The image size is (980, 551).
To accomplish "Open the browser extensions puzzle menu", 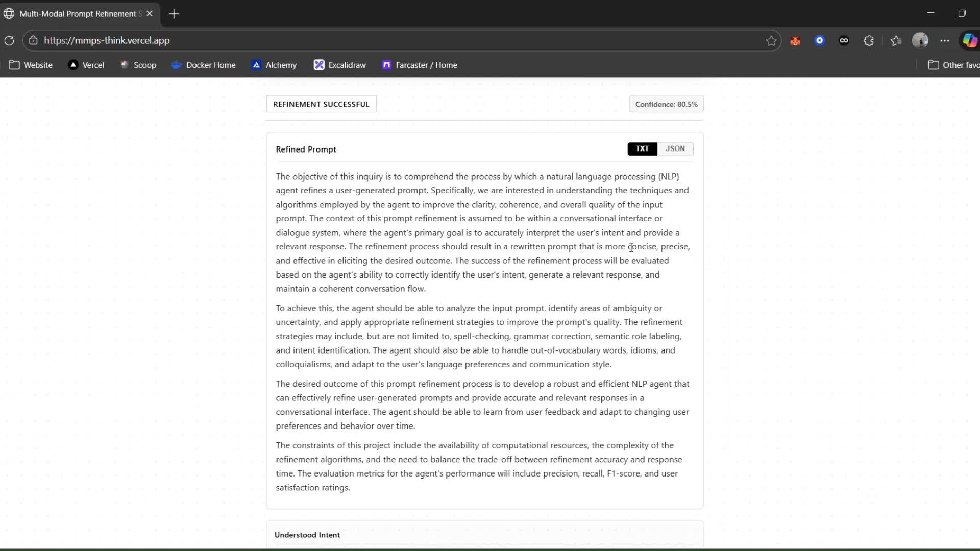I will pos(869,40).
